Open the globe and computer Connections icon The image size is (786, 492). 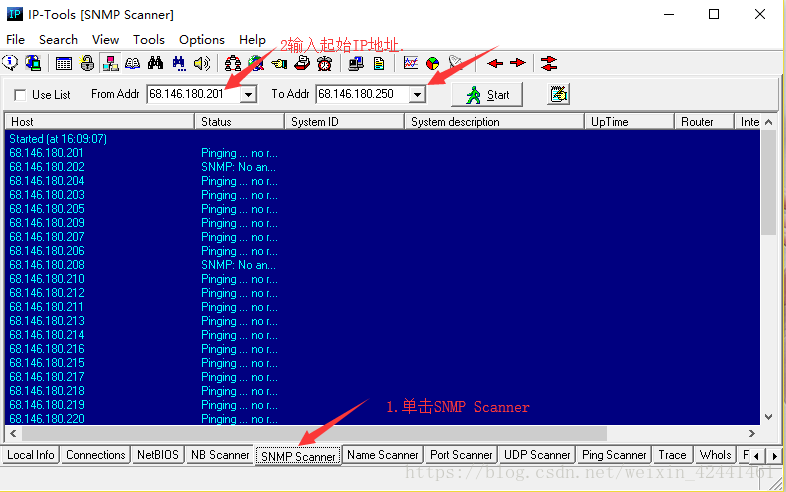pyautogui.click(x=33, y=63)
